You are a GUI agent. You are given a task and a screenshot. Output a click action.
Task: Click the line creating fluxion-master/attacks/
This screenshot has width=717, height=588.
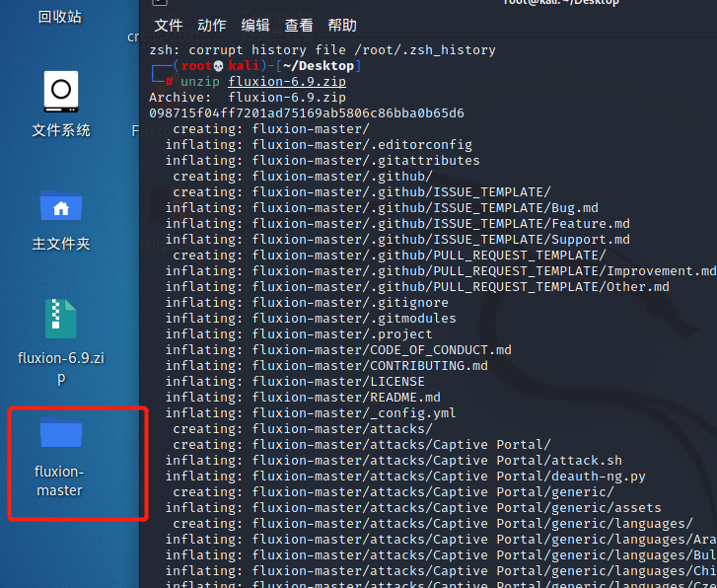(303, 429)
